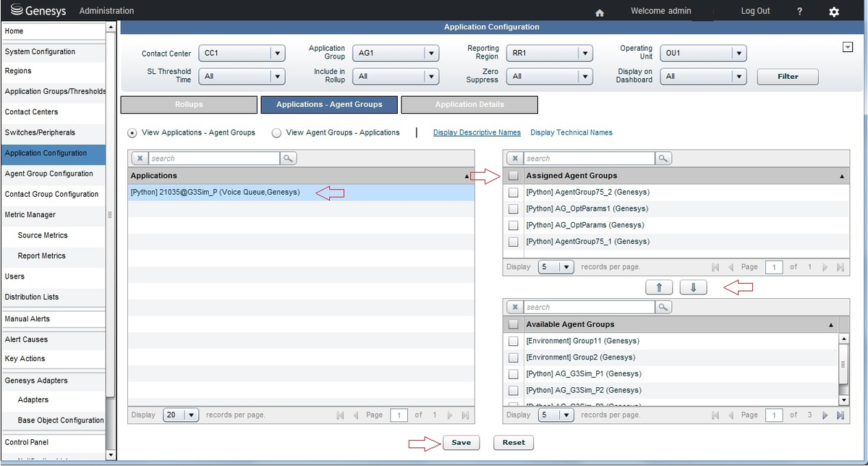The image size is (868, 466).
Task: Select all Assigned Agent Groups via header checkbox
Action: click(514, 176)
